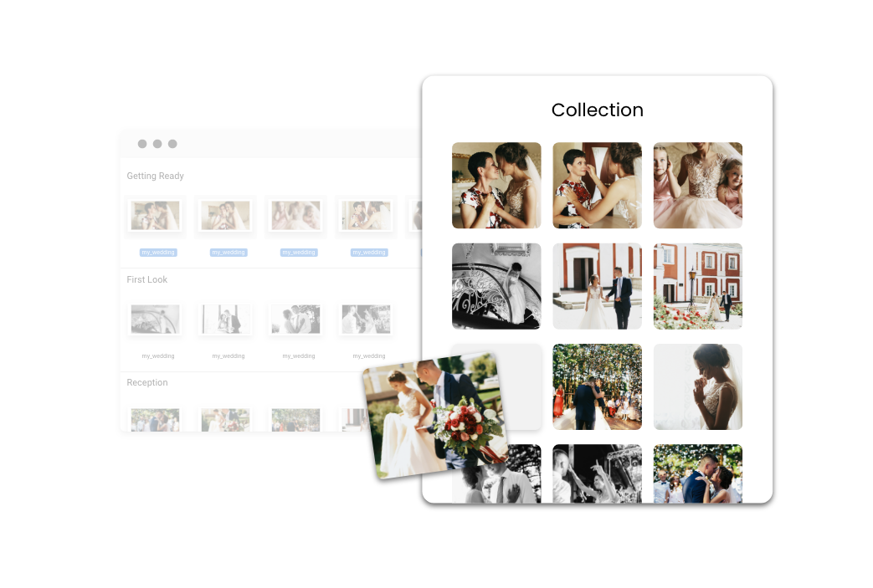
Task: Open the mother and bride face-to-face photo
Action: click(496, 185)
